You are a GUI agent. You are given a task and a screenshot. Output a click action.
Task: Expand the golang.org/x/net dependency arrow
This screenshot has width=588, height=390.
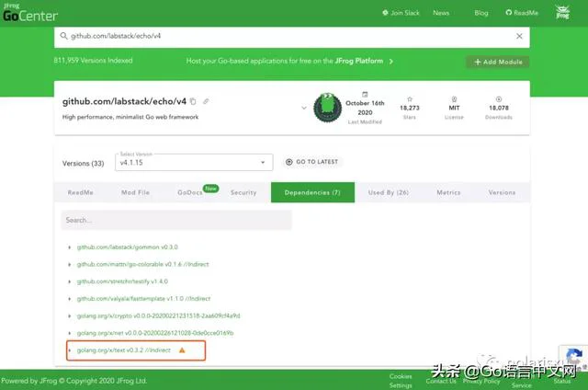(70, 333)
